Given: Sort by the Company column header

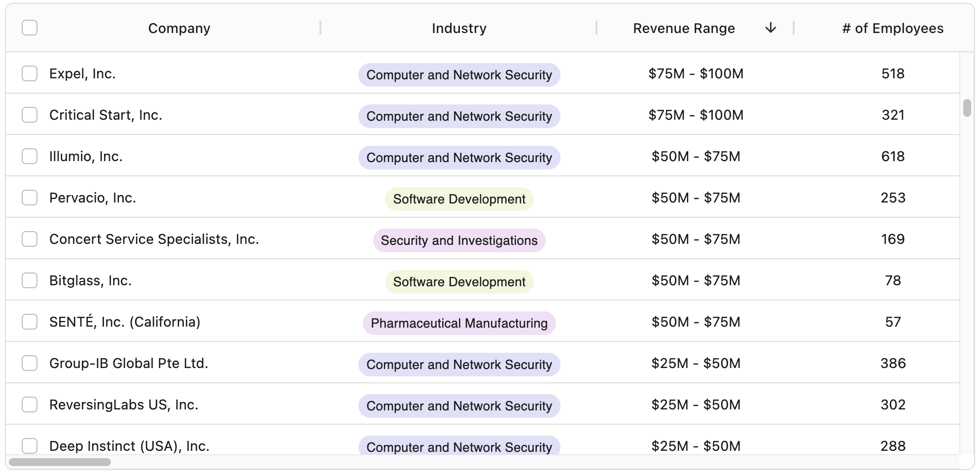Looking at the screenshot, I should click(x=179, y=28).
